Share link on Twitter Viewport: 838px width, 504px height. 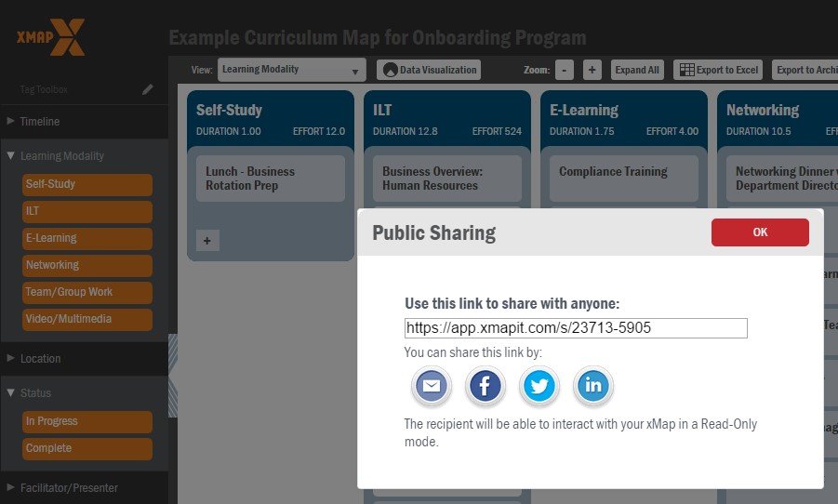pyautogui.click(x=539, y=386)
